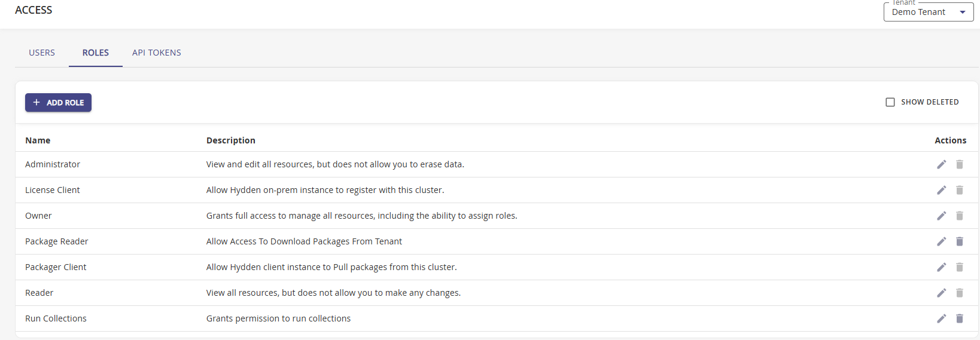Open the API Tokens tab
The image size is (980, 340).
pos(157,53)
